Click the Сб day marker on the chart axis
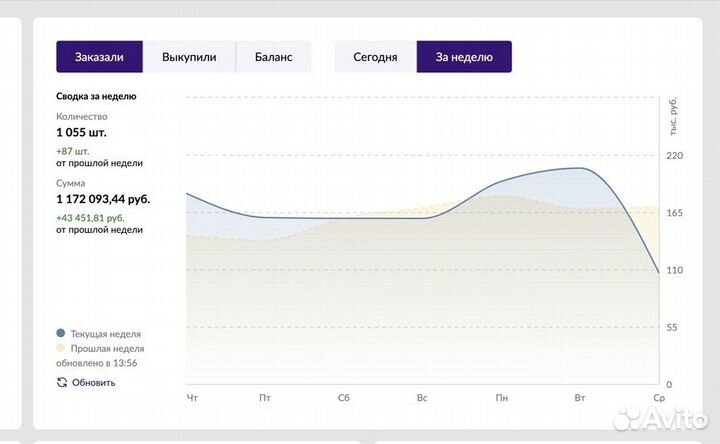Screen dimensions: 720x444 click(x=344, y=398)
